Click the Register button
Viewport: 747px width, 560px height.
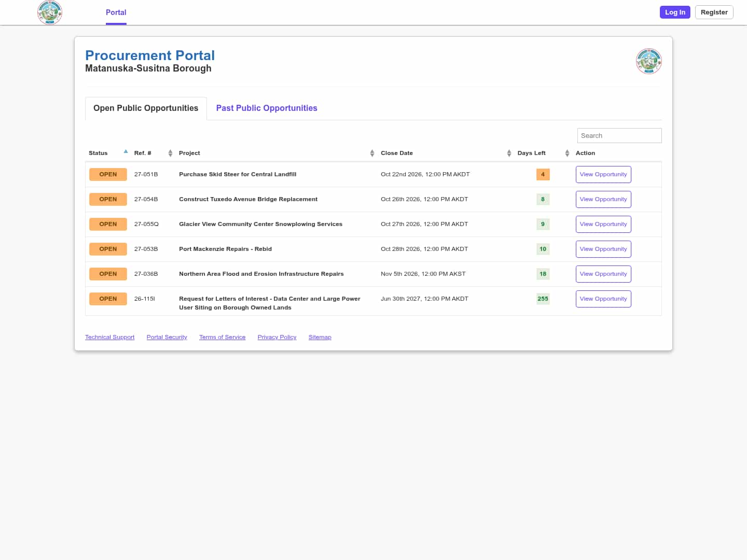pos(714,12)
